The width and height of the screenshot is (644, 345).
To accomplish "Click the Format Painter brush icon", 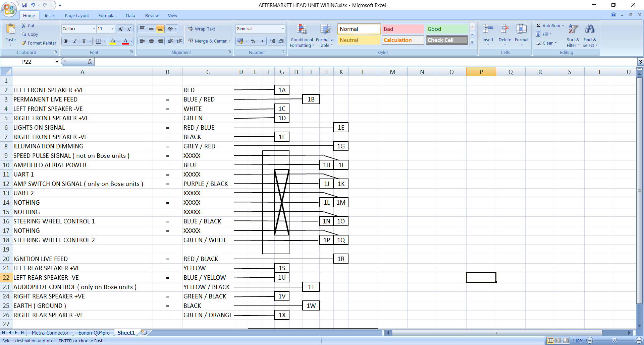I will pyautogui.click(x=24, y=43).
